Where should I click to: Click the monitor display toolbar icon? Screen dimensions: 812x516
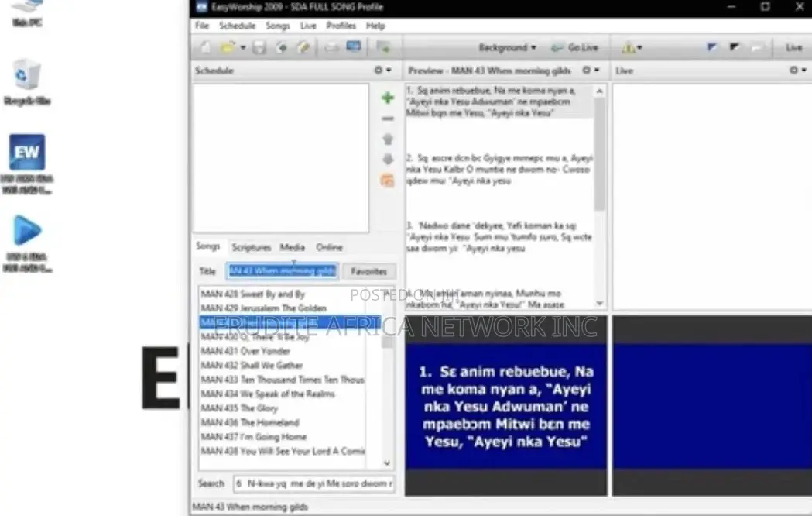[354, 46]
